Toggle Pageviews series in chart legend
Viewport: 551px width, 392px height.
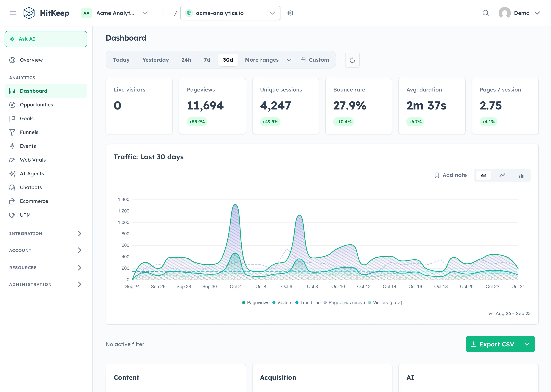pyautogui.click(x=255, y=302)
